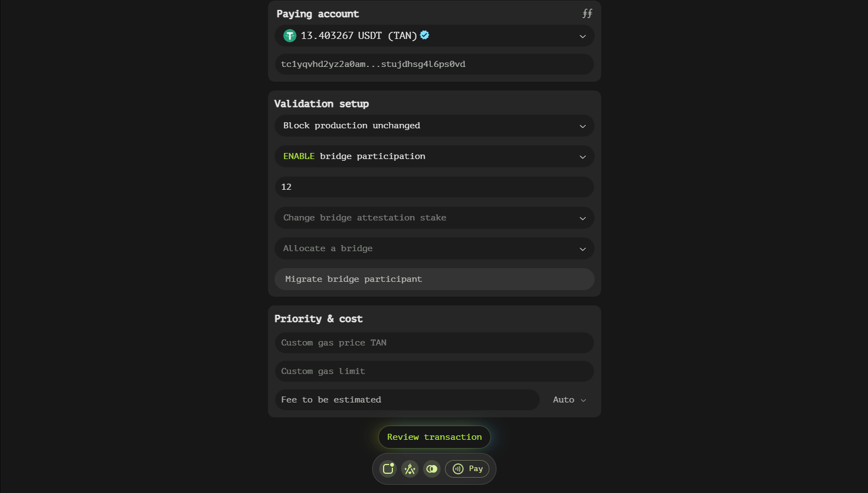
Task: Click the rounded square notification icon
Action: (x=388, y=469)
